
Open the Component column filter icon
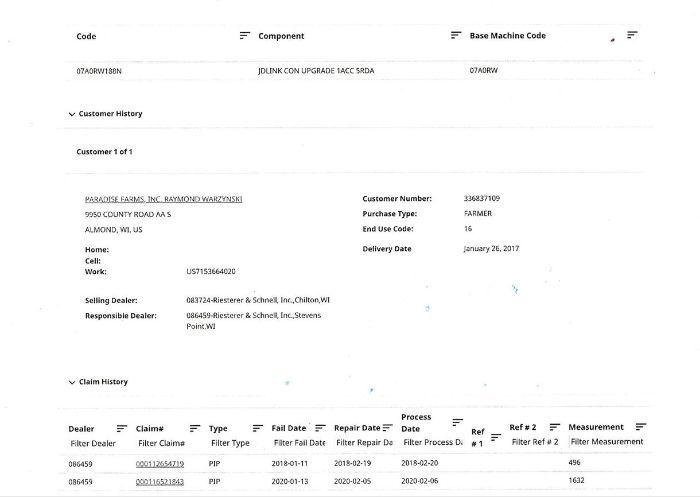click(x=456, y=36)
